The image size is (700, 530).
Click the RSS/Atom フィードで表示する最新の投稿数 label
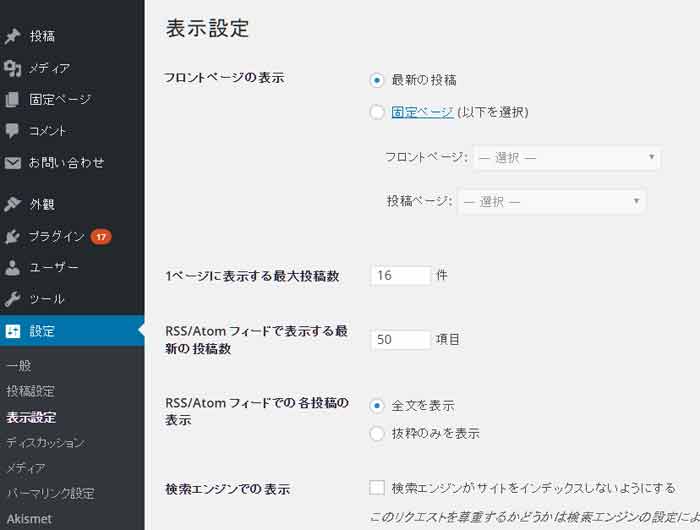[257, 340]
